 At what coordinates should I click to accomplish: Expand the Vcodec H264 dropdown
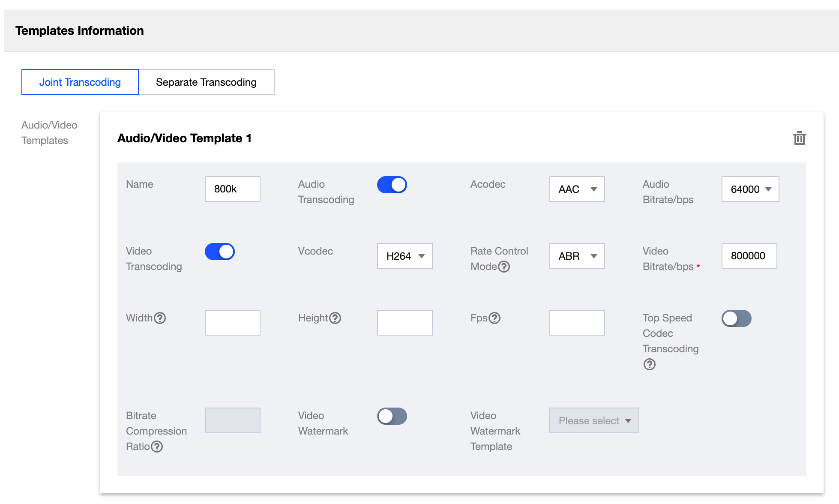click(405, 256)
